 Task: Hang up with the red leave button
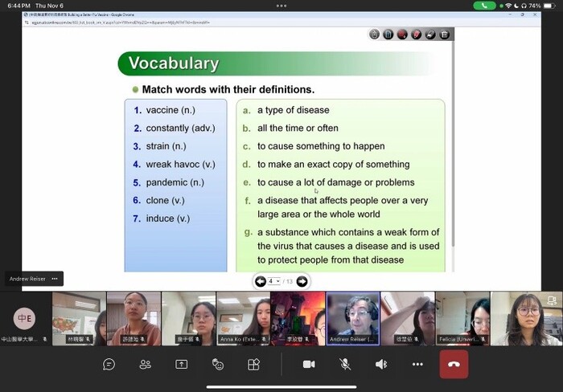pos(454,364)
